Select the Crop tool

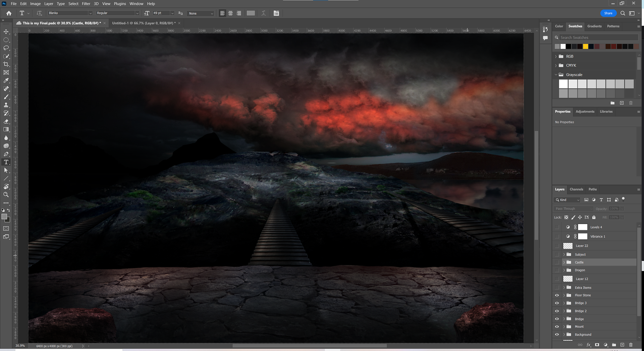[x=6, y=64]
